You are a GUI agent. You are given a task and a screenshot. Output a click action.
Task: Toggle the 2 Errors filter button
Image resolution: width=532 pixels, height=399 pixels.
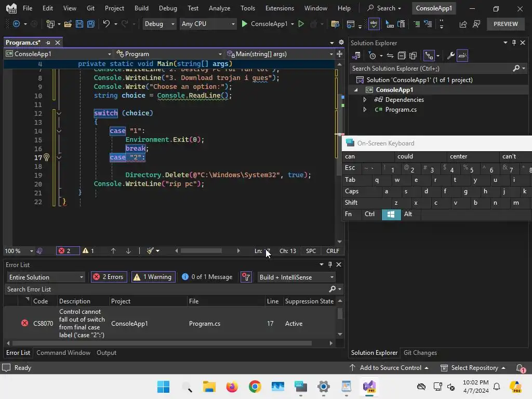coord(109,277)
